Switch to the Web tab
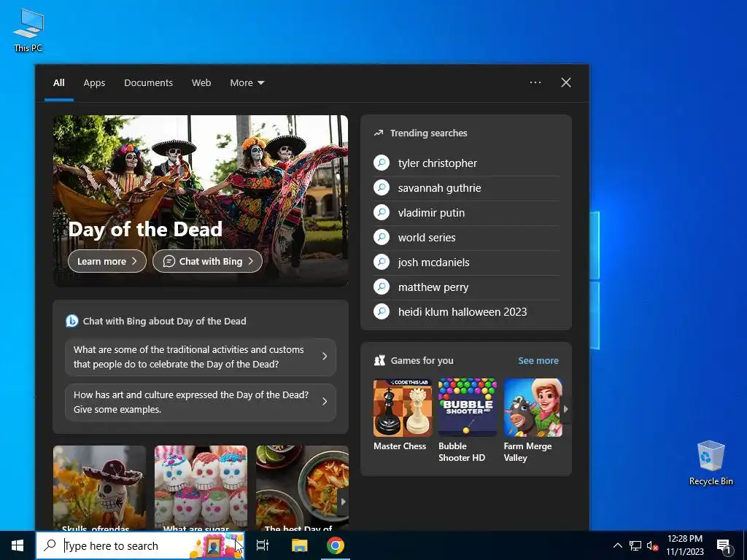747x560 pixels. coord(201,83)
